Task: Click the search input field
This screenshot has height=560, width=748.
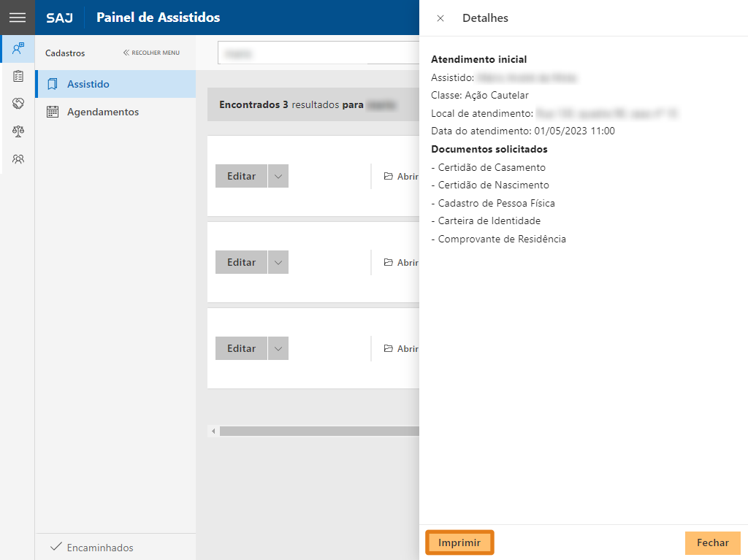Action: [318, 53]
